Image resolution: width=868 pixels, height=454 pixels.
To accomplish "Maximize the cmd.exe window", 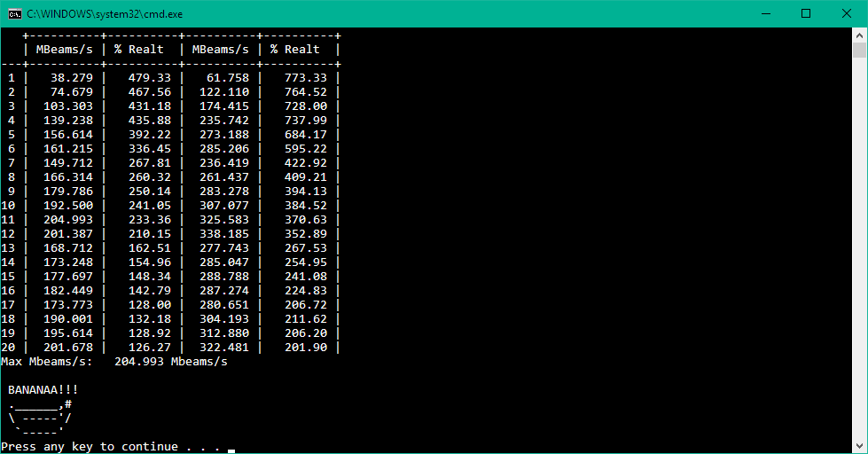I will coord(806,14).
